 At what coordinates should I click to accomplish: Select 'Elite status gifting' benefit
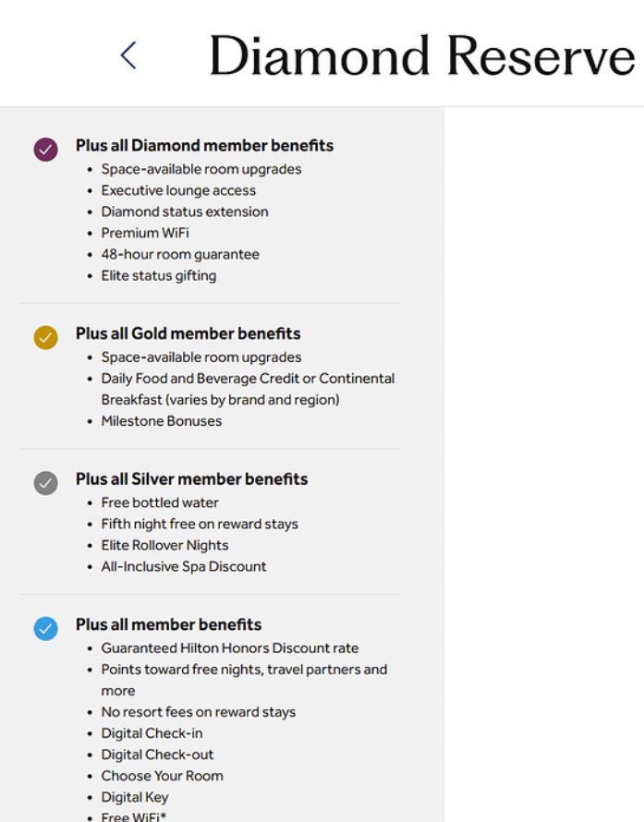click(x=159, y=275)
